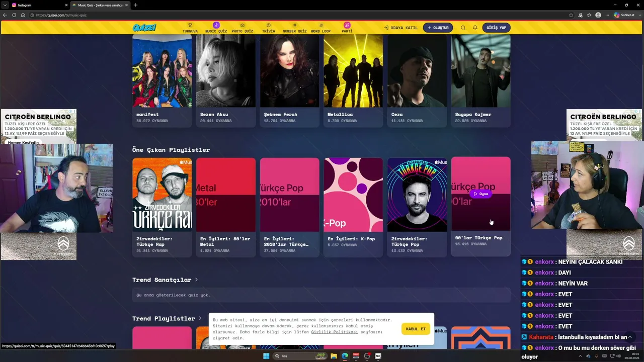Select the Şebnem Ferah quiz
644x362 pixels.
click(289, 80)
